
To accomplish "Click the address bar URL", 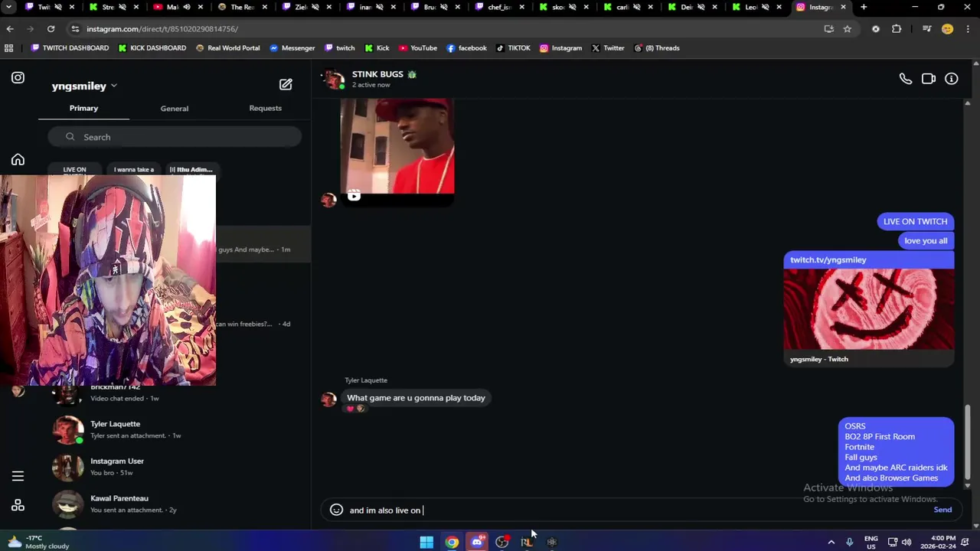I will tap(162, 29).
